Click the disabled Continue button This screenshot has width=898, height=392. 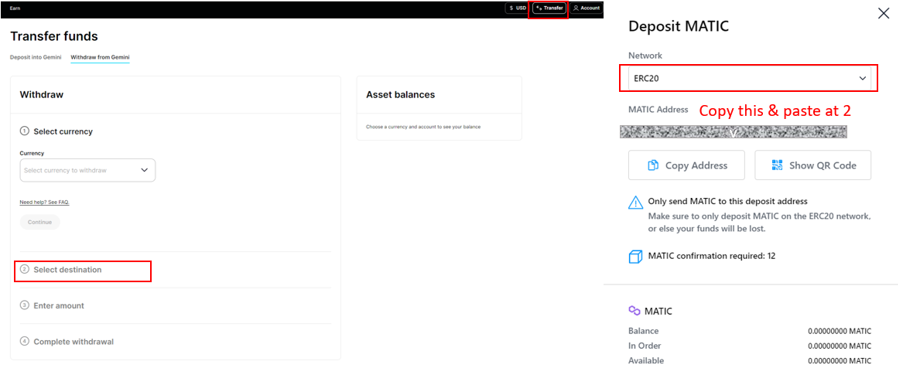[40, 222]
